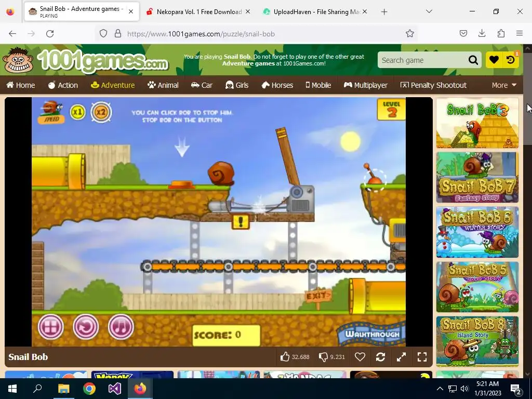Open the Mobile category
This screenshot has height=399, width=532.
[318, 85]
